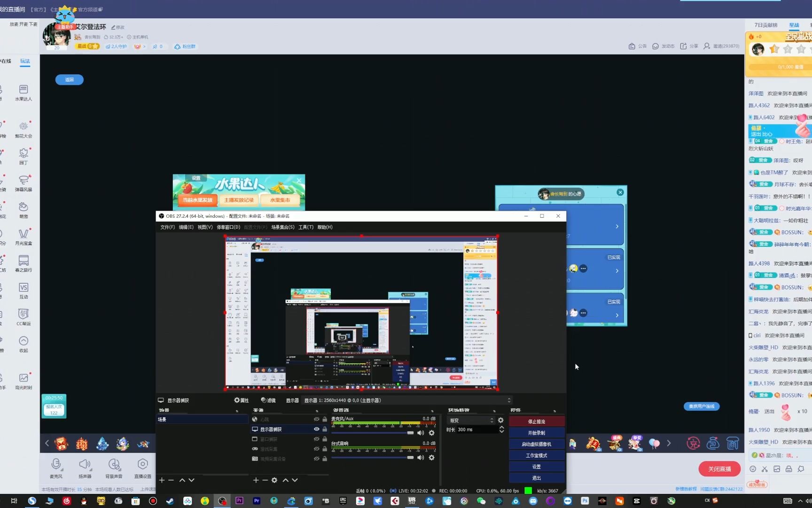
Task: Open transition properties gear beside 渐变
Action: (500, 420)
